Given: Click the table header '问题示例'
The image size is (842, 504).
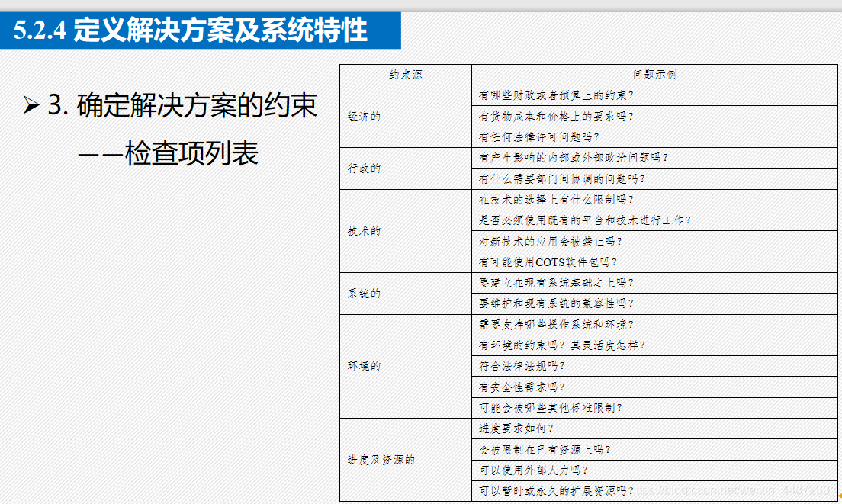Looking at the screenshot, I should 654,75.
